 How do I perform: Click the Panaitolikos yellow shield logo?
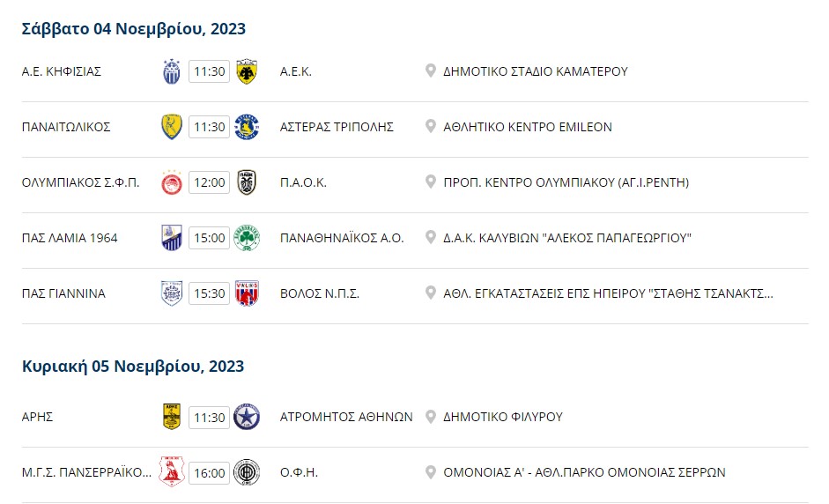pos(172,127)
